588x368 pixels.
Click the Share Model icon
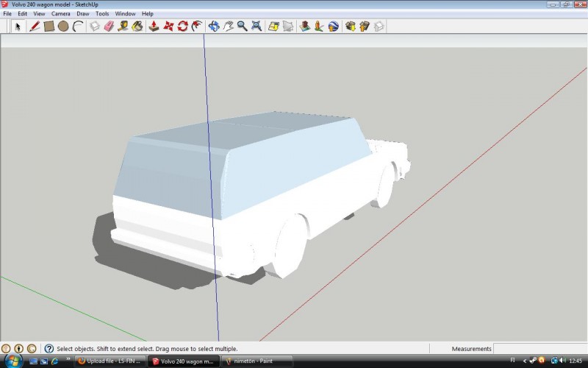365,26
